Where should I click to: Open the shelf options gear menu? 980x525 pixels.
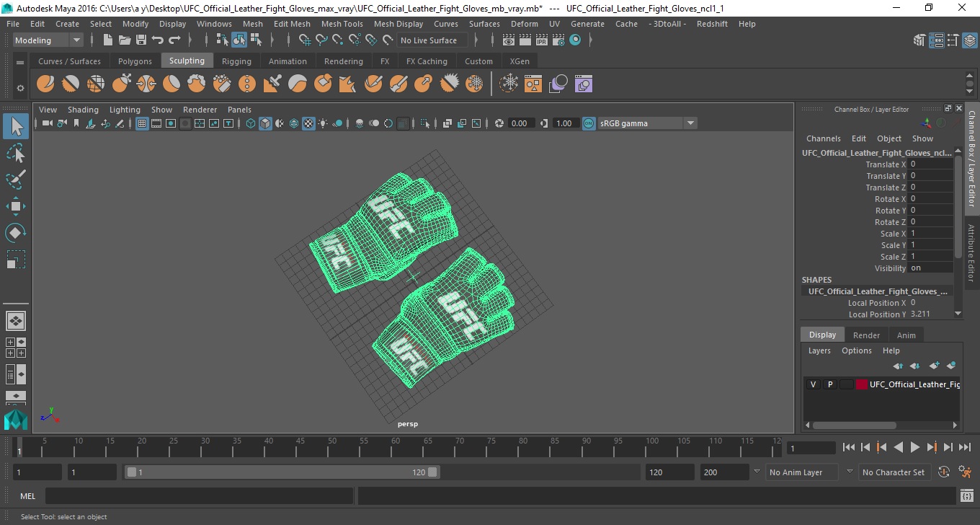(20, 88)
